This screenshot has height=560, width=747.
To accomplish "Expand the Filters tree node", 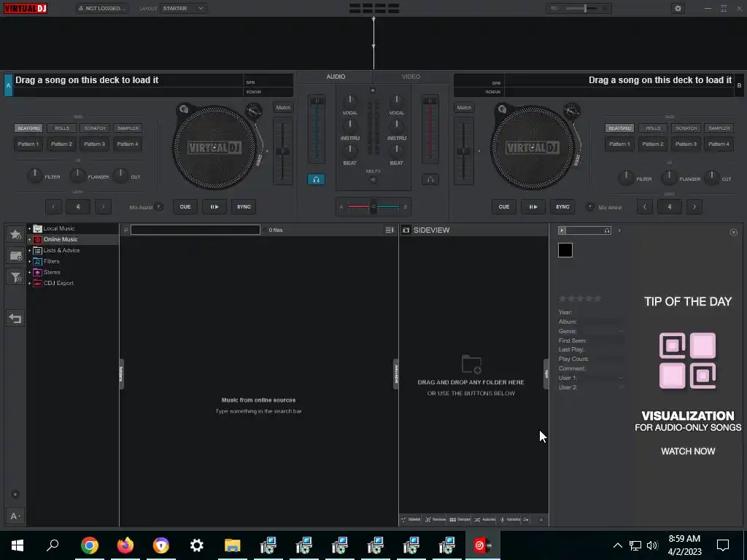I will tap(29, 262).
